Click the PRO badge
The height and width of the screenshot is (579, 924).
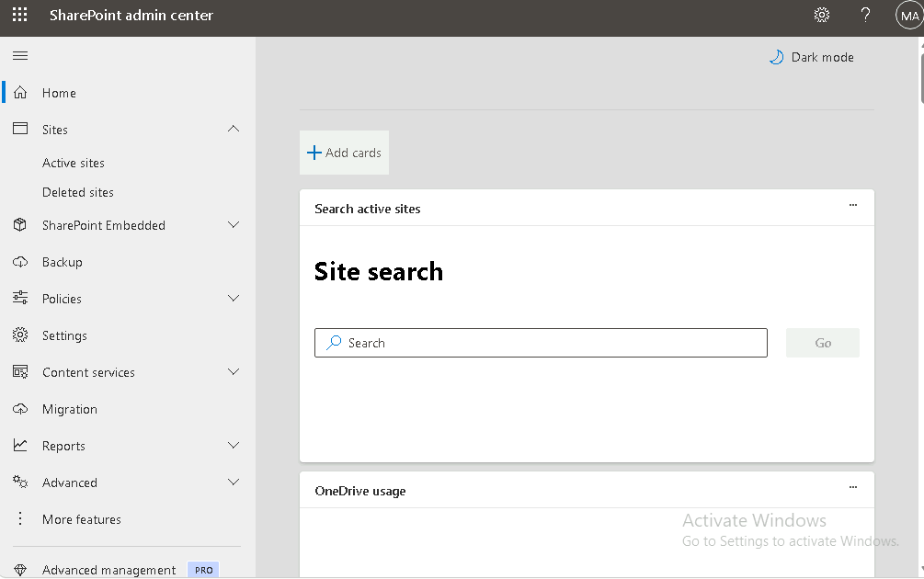203,570
